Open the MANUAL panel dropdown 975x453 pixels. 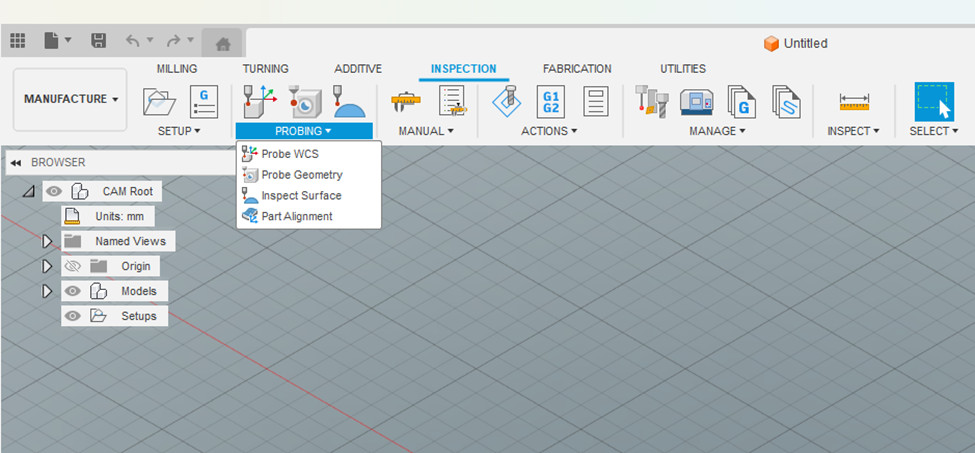(426, 131)
